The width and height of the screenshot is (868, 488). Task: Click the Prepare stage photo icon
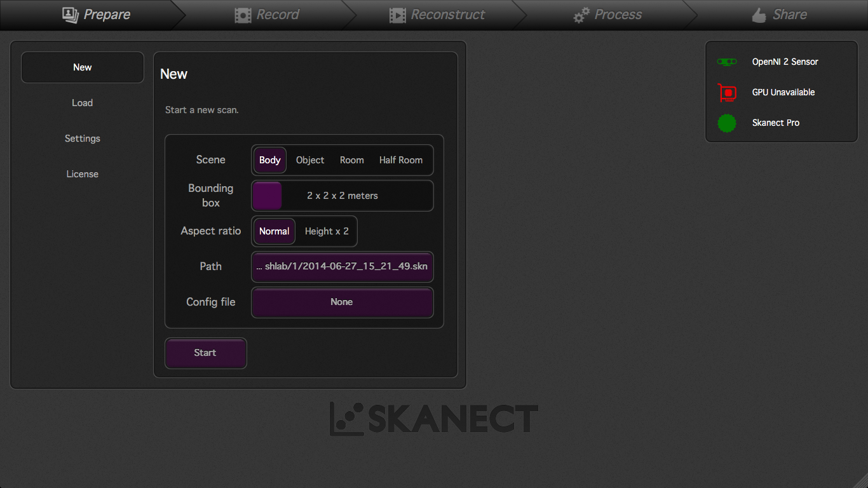point(71,15)
